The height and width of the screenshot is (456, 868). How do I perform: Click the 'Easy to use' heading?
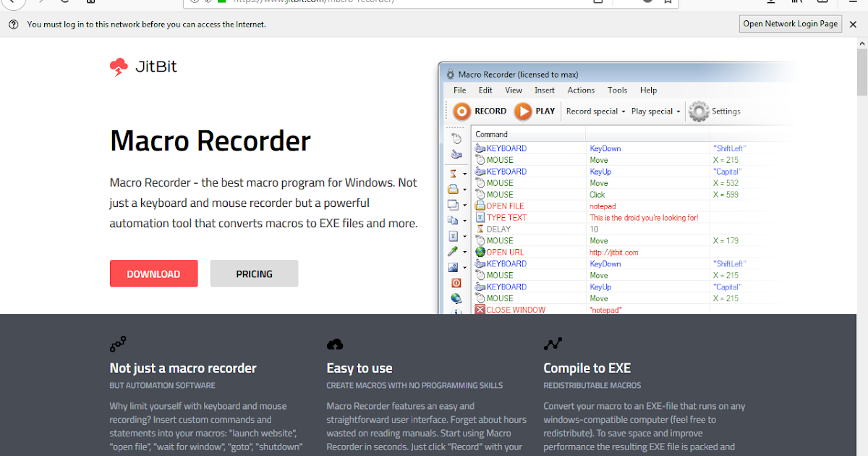(359, 368)
